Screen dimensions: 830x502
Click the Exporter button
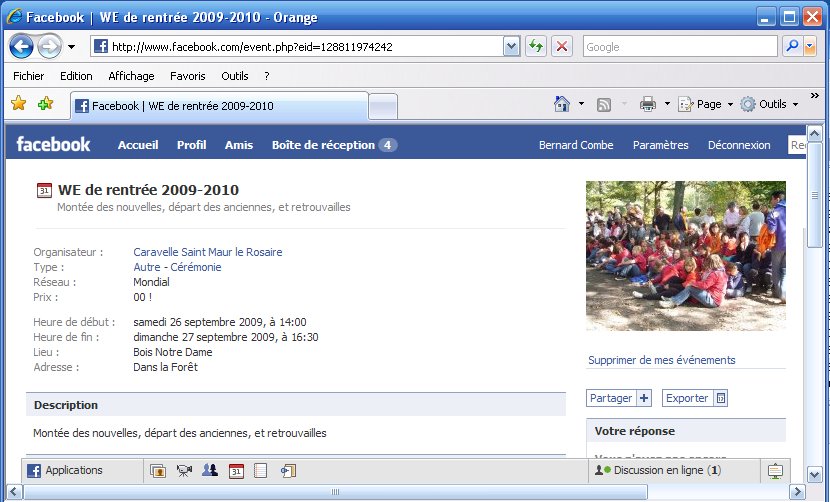pos(695,398)
